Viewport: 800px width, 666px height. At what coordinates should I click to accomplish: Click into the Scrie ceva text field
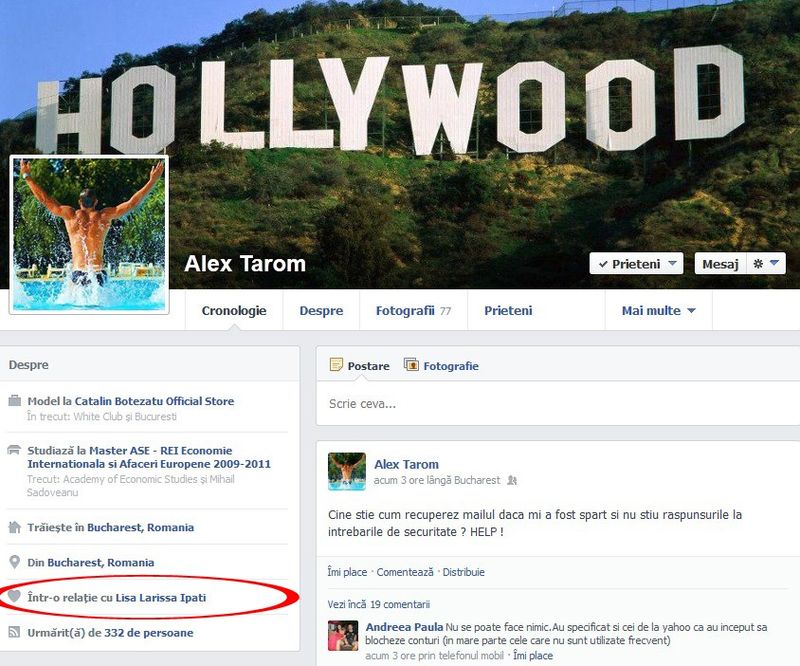click(x=558, y=404)
